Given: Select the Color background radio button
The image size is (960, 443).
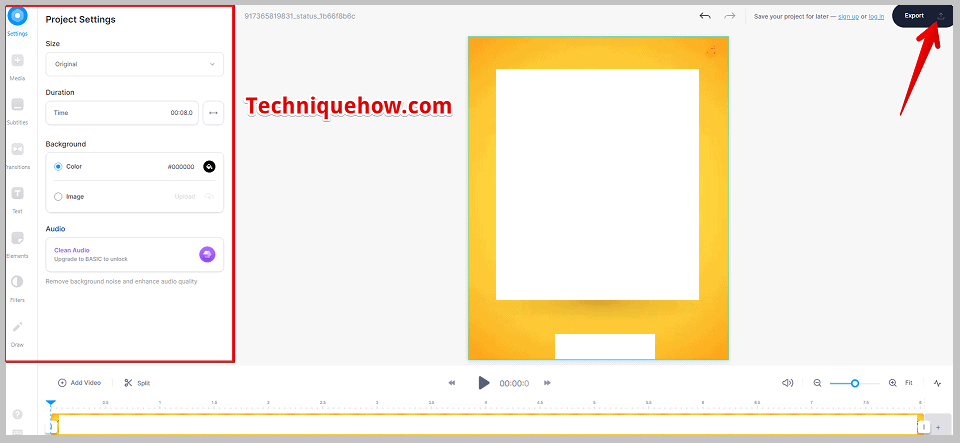Looking at the screenshot, I should pyautogui.click(x=58, y=166).
